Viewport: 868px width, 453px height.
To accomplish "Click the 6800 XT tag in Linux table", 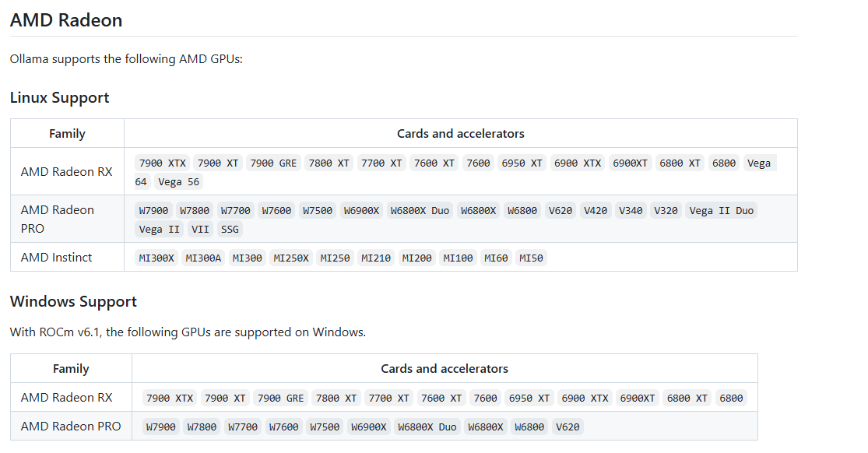I will tap(680, 163).
